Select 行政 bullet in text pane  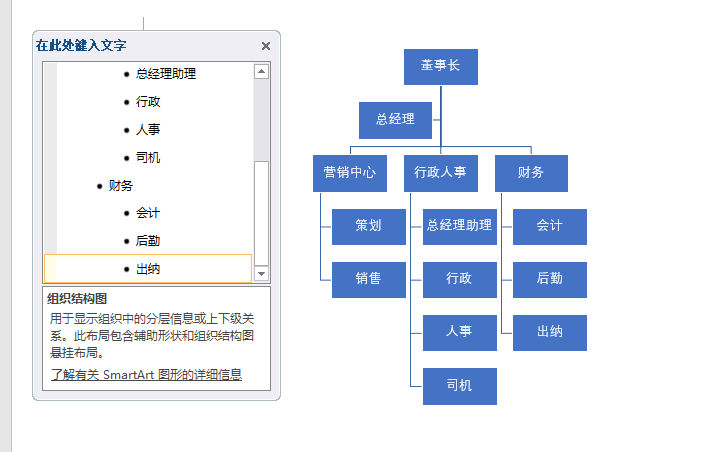(x=148, y=102)
